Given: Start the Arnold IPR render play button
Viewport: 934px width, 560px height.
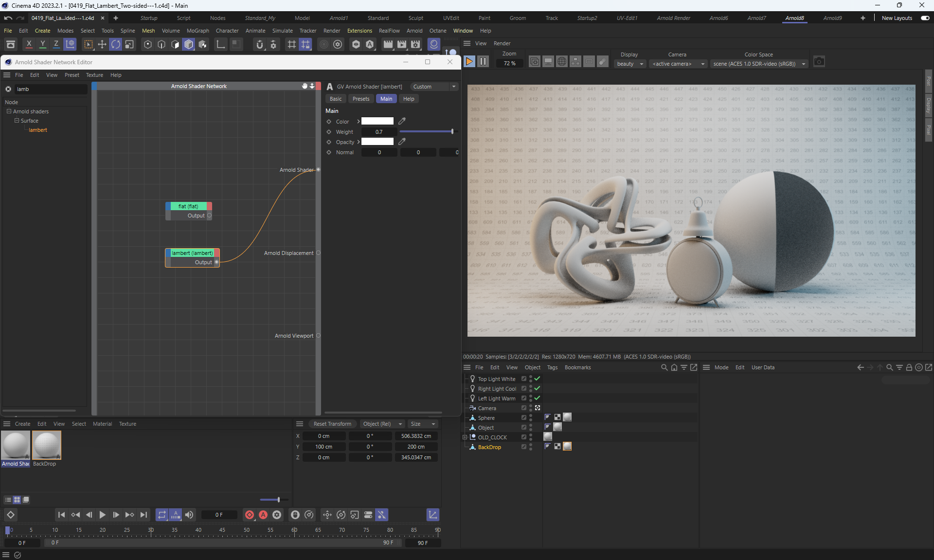Looking at the screenshot, I should tap(469, 62).
